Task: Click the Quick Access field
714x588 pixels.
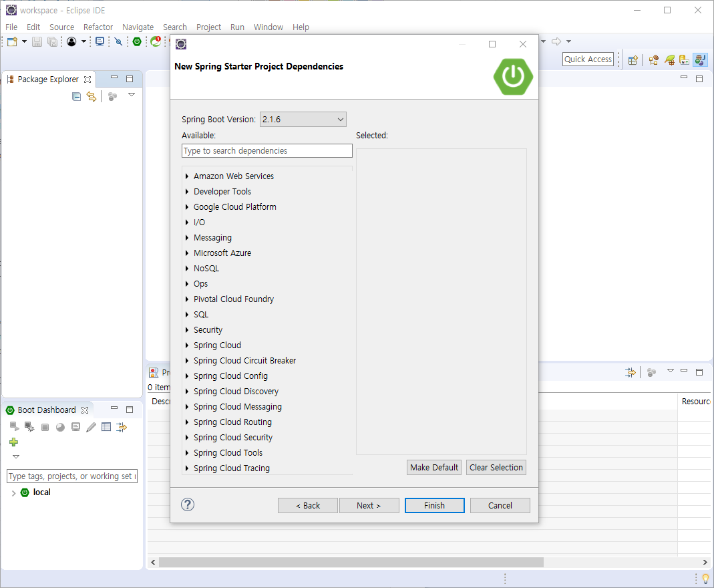Action: tap(588, 59)
